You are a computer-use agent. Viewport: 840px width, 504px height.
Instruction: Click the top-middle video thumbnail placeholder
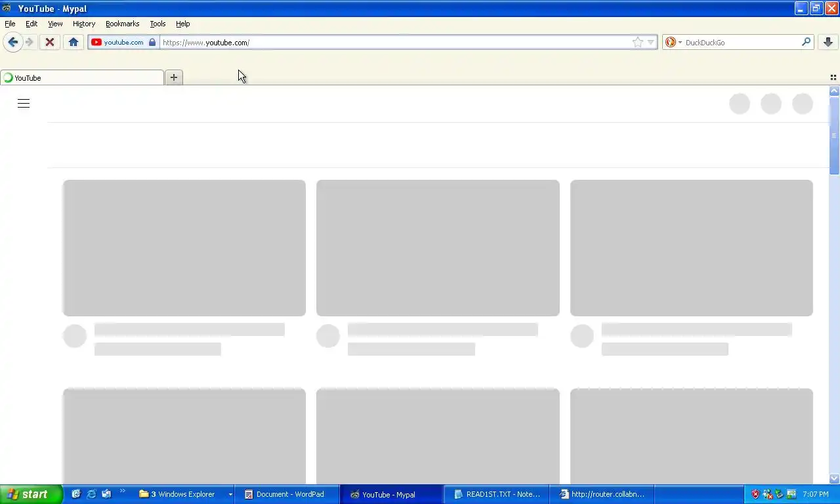pos(438,248)
